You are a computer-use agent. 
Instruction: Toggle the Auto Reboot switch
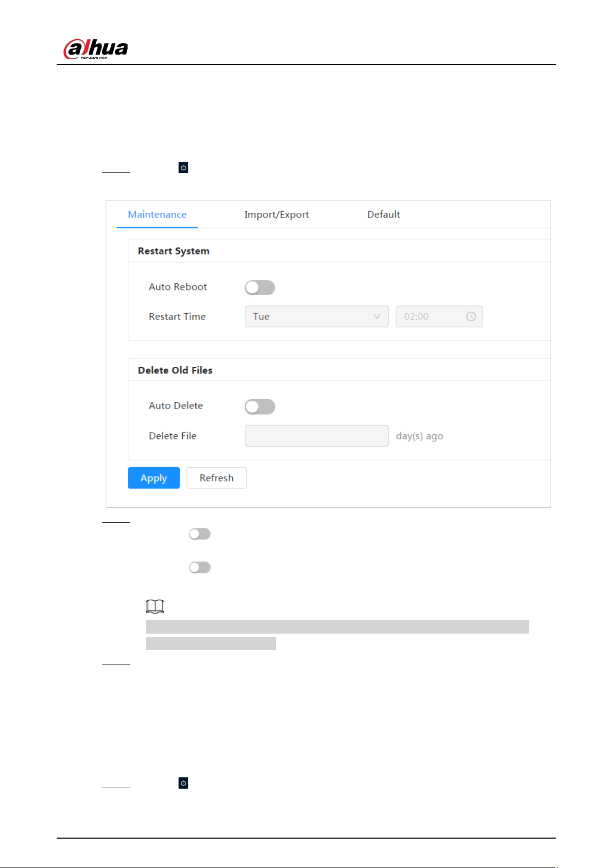pos(260,287)
